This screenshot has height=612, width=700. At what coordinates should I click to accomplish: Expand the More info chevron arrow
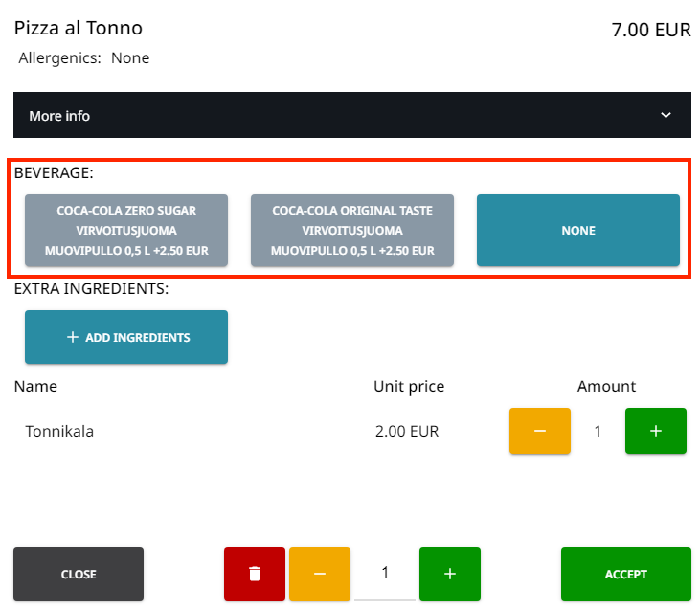(666, 116)
